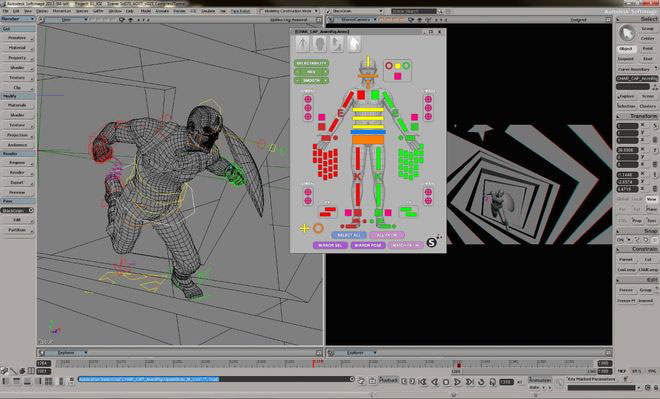Play the animation forward
This screenshot has width=660, height=399.
coord(458,382)
